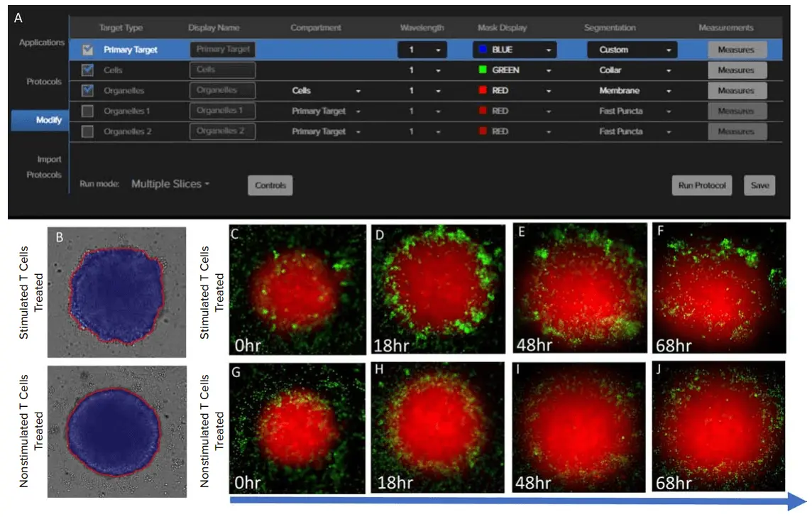Click the green mask color swatch for Cells
812x517 pixels.
pyautogui.click(x=482, y=70)
